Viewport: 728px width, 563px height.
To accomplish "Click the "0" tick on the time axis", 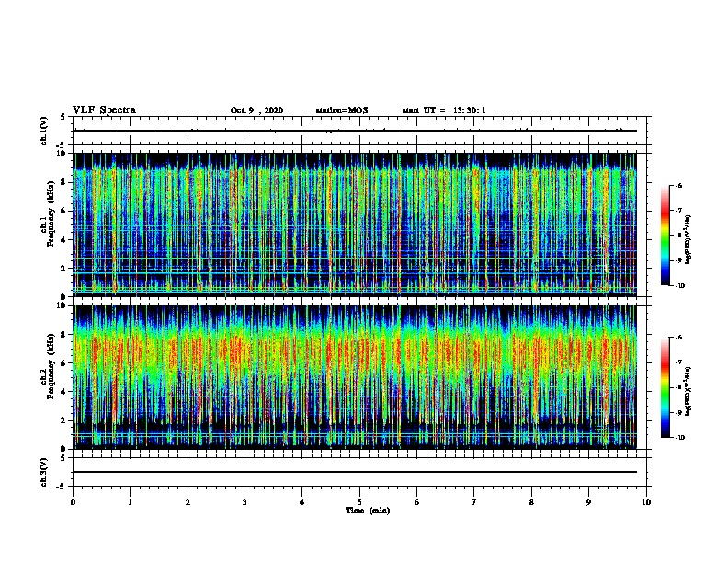I will 73,502.
